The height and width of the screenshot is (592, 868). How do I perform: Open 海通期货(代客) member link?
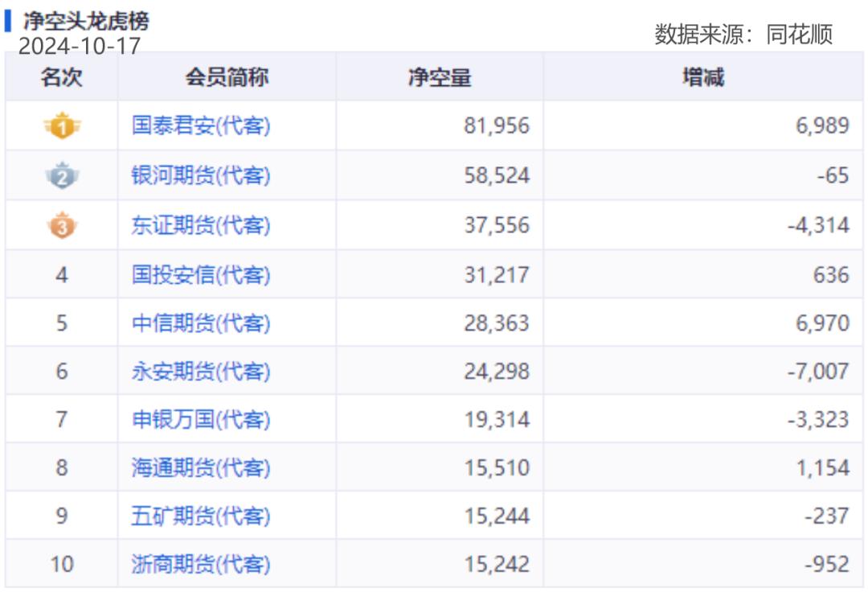click(x=201, y=468)
